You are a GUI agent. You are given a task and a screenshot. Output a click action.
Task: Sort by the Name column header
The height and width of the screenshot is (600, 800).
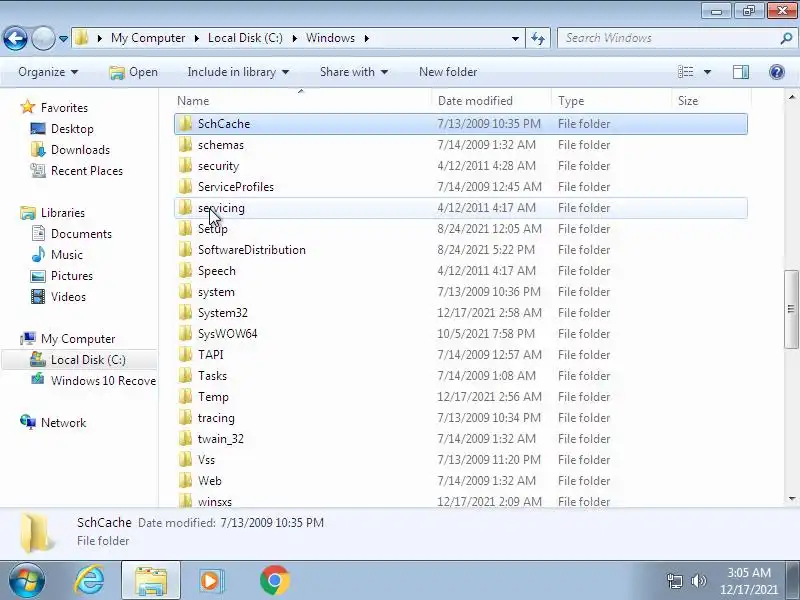point(303,101)
